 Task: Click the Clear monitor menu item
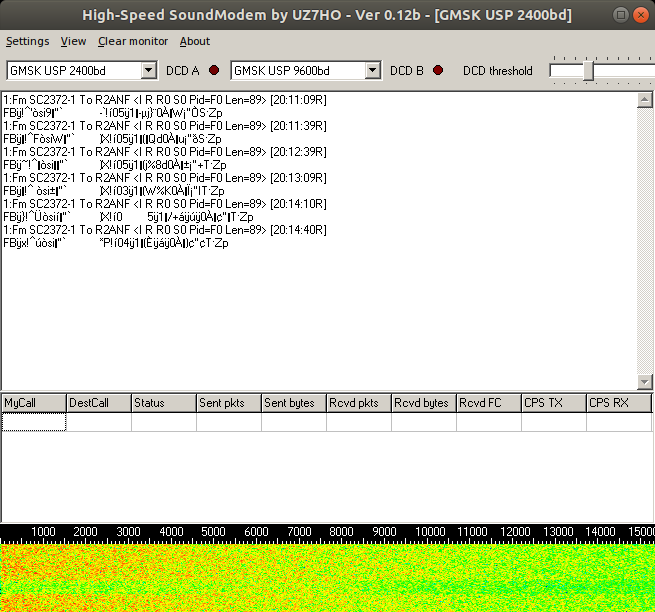(133, 41)
